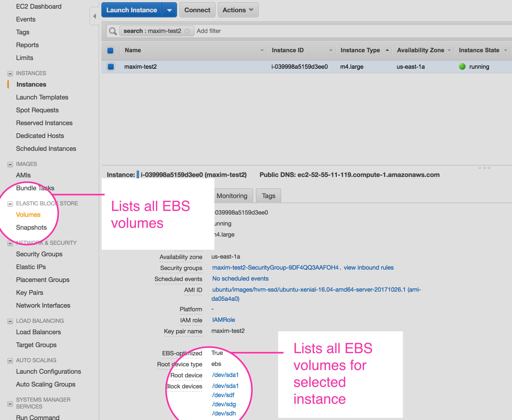Clear the maxim-test2 search filter
Viewport: 512px width, 420px height.
coord(187,31)
